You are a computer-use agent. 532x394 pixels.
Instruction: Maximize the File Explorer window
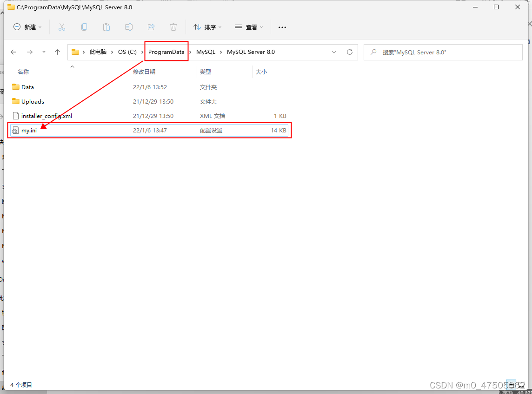point(496,7)
